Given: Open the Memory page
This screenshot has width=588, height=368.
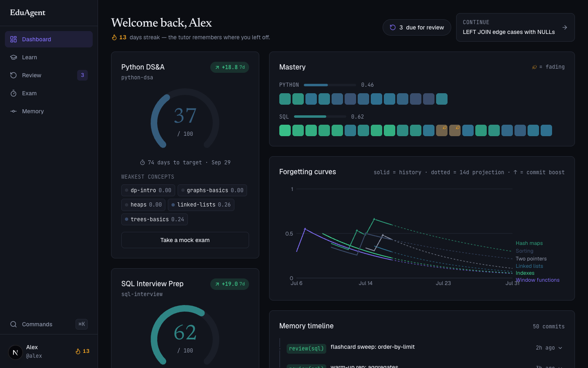Looking at the screenshot, I should [x=49, y=111].
